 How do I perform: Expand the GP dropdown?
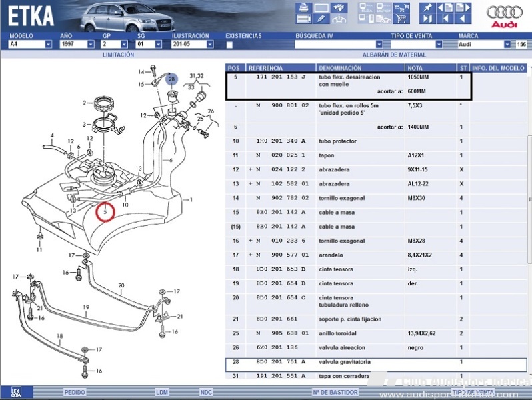(x=124, y=44)
